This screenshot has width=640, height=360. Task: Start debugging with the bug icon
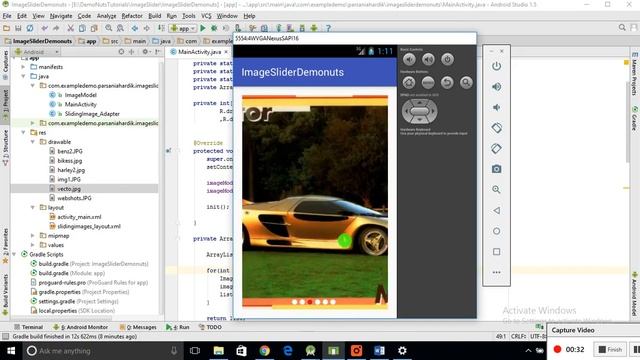pyautogui.click(x=214, y=28)
